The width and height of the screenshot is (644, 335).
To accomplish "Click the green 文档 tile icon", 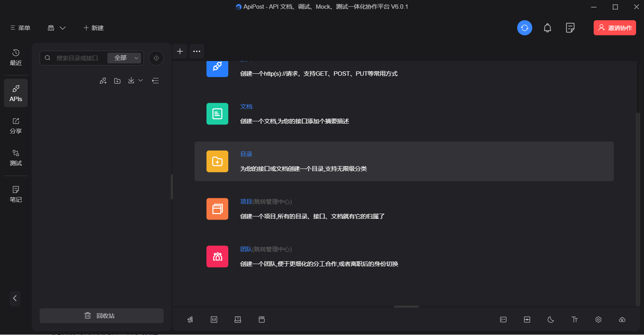I will [x=217, y=114].
